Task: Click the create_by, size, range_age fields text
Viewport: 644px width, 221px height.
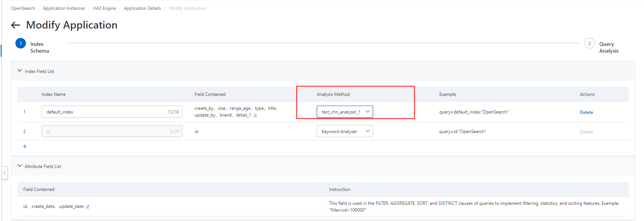Action: [236, 112]
